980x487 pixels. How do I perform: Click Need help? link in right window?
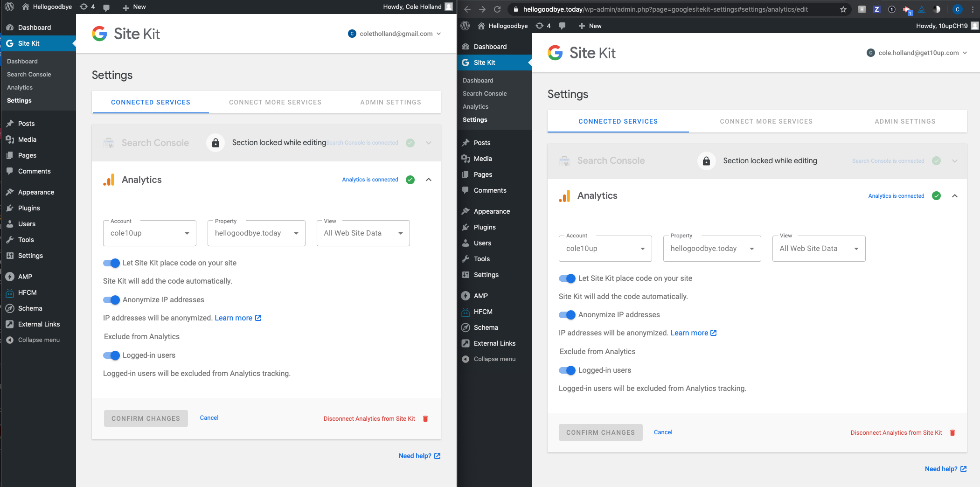point(945,469)
